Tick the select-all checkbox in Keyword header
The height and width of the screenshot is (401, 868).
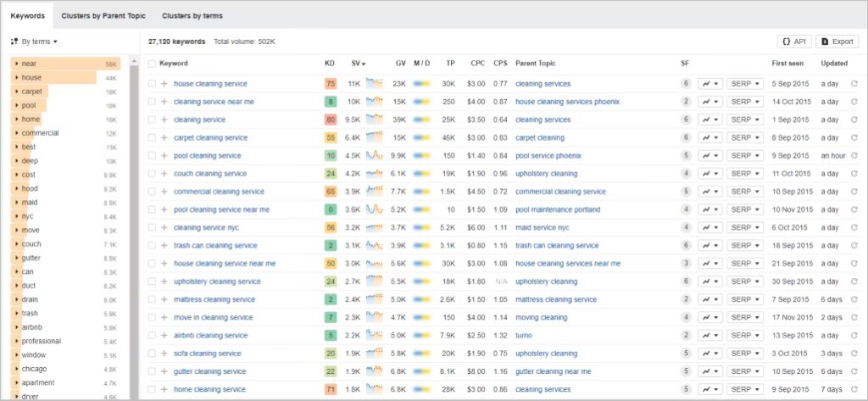pyautogui.click(x=152, y=64)
